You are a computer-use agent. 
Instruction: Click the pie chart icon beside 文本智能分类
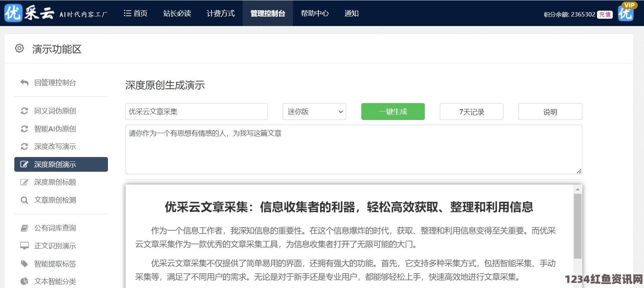(x=24, y=281)
